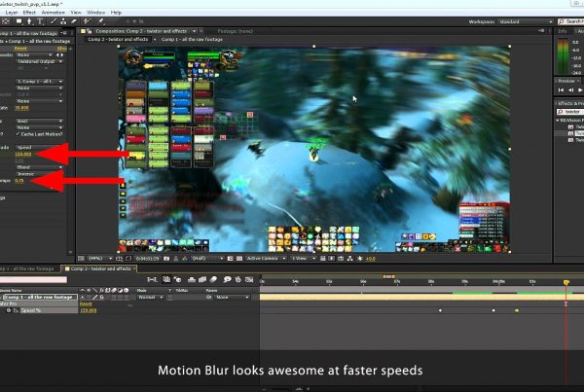The height and width of the screenshot is (392, 584).
Task: Open the Layer menu
Action: tap(12, 13)
